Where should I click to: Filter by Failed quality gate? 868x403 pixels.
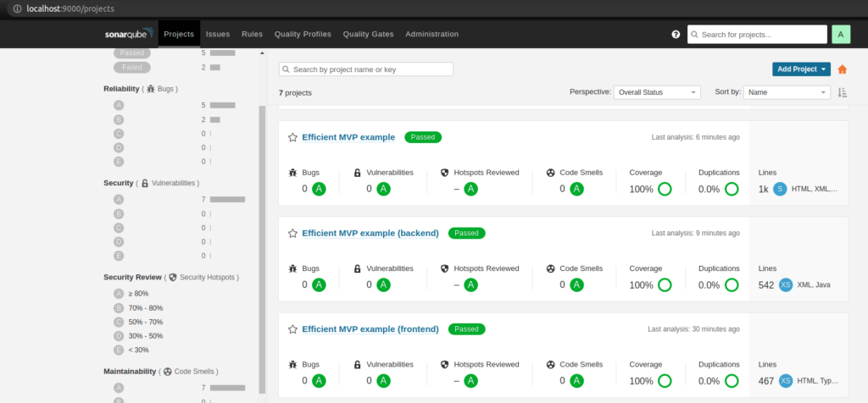[x=131, y=67]
